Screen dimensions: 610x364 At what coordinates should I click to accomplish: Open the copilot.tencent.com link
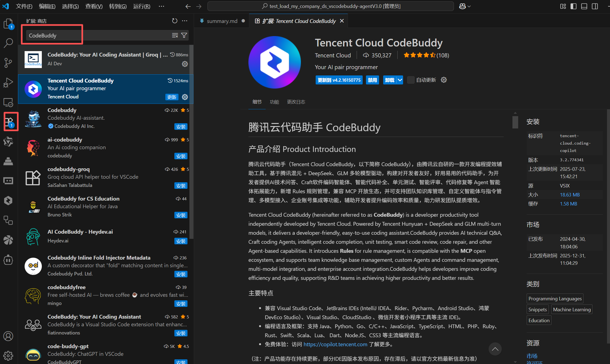pos(335,344)
